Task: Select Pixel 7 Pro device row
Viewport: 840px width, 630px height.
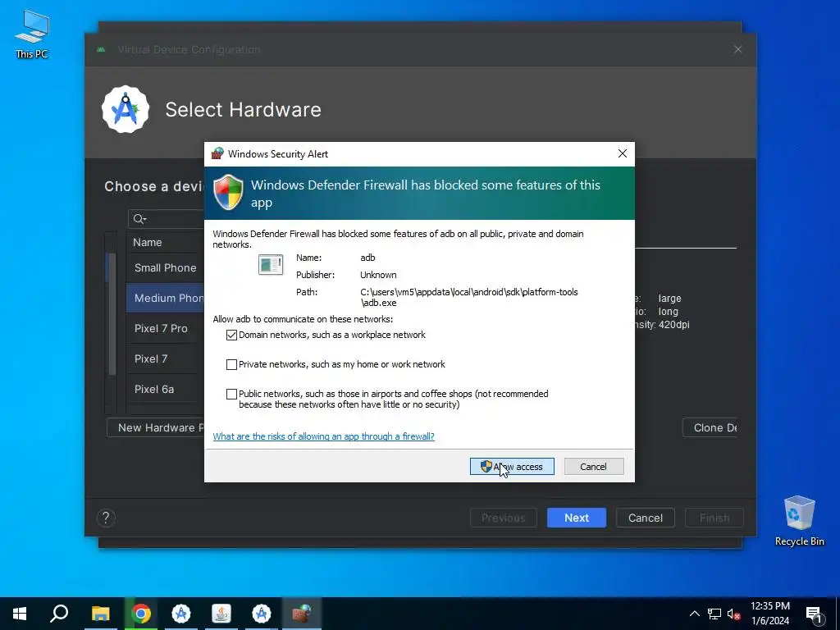Action: click(165, 328)
